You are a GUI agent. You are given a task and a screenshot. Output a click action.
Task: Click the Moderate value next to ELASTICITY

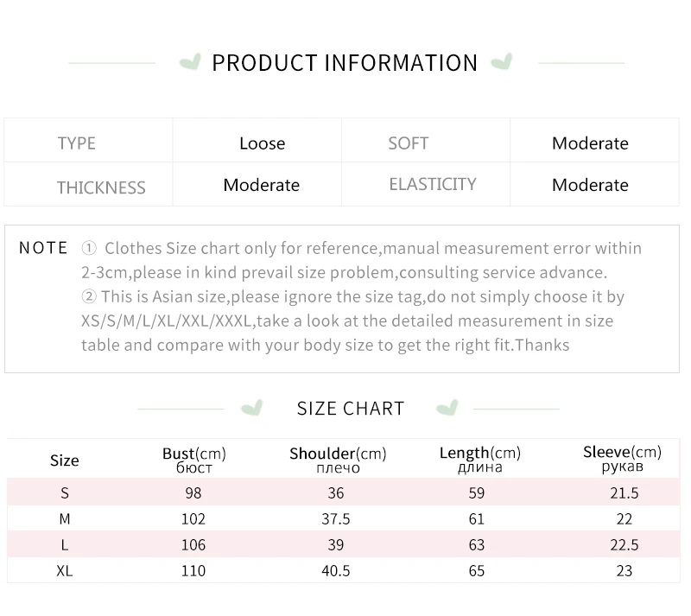click(x=590, y=185)
